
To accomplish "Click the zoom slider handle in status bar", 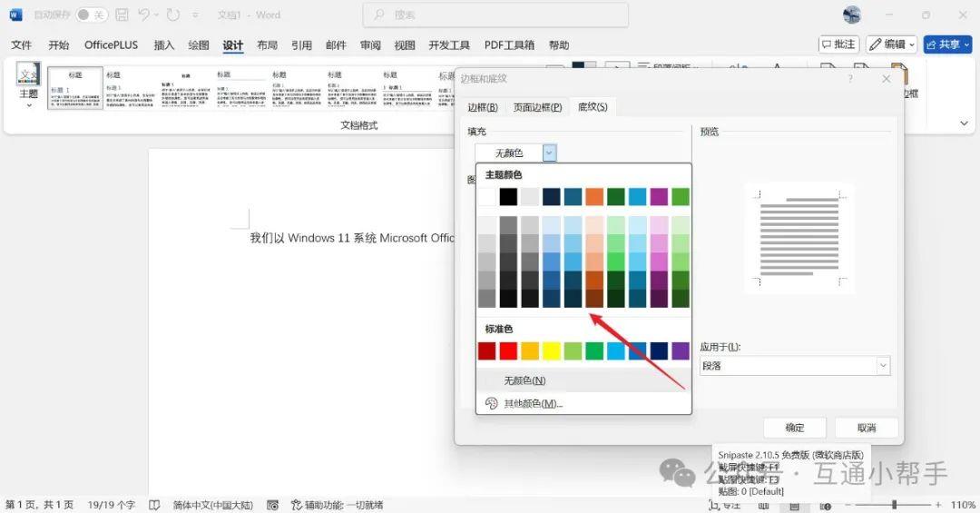I will click(895, 505).
